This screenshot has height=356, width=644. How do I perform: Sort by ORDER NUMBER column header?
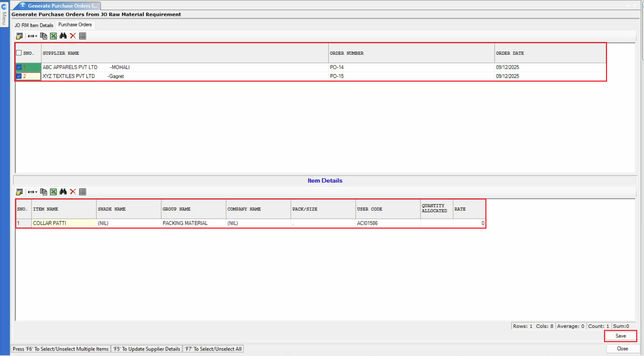pyautogui.click(x=346, y=53)
